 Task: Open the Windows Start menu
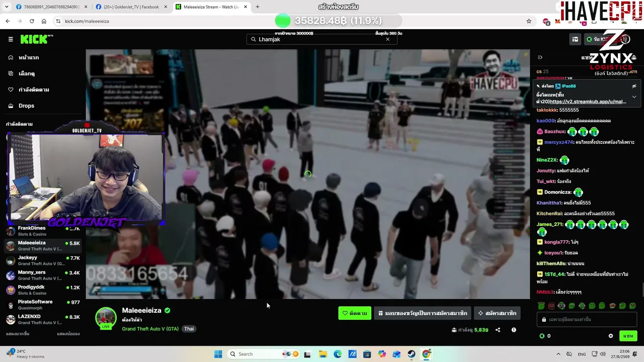click(x=218, y=354)
